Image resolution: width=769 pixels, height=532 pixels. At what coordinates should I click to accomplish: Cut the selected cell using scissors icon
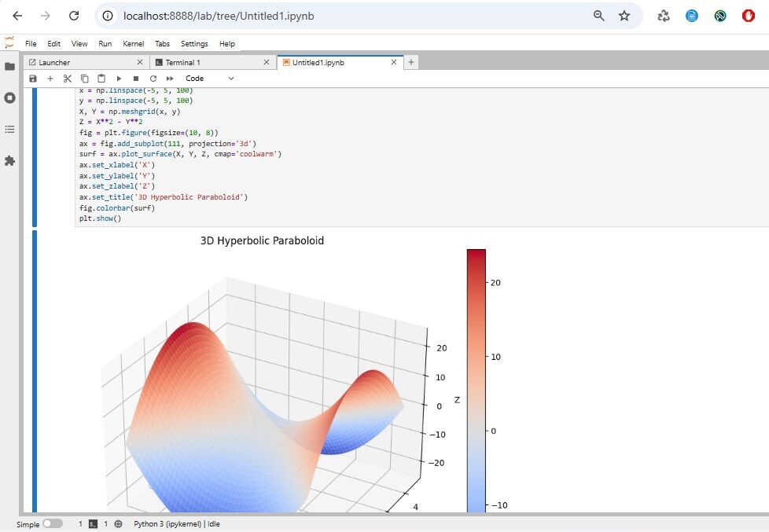[x=68, y=79]
